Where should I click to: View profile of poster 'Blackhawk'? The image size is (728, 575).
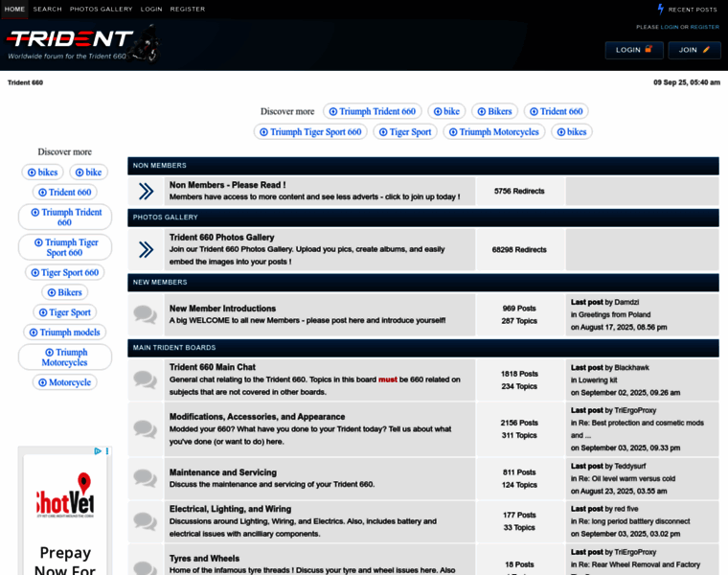pyautogui.click(x=632, y=367)
